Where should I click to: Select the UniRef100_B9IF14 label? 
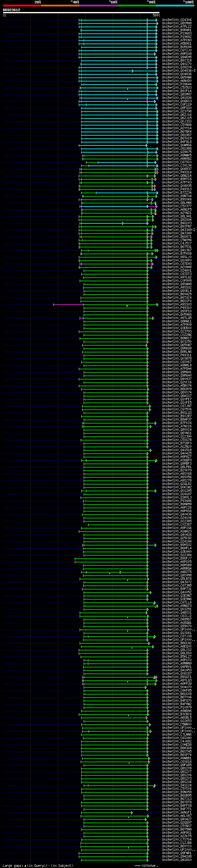[177, 91]
